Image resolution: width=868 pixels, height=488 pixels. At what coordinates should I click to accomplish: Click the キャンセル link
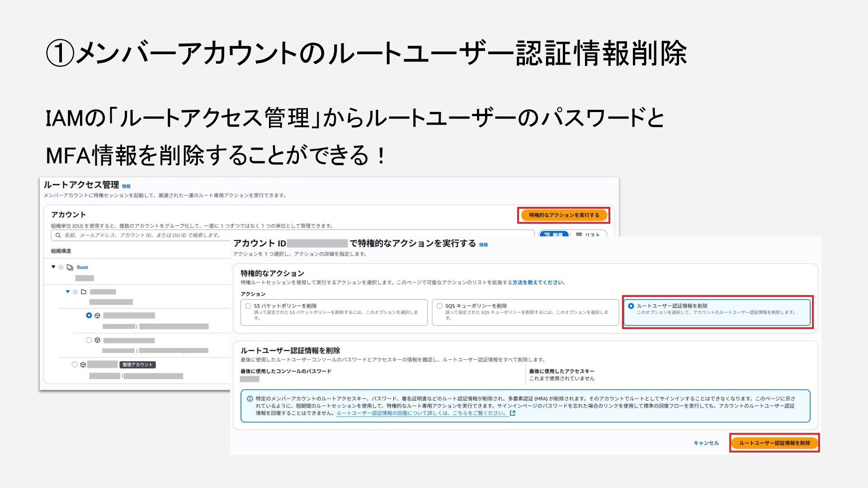(706, 443)
